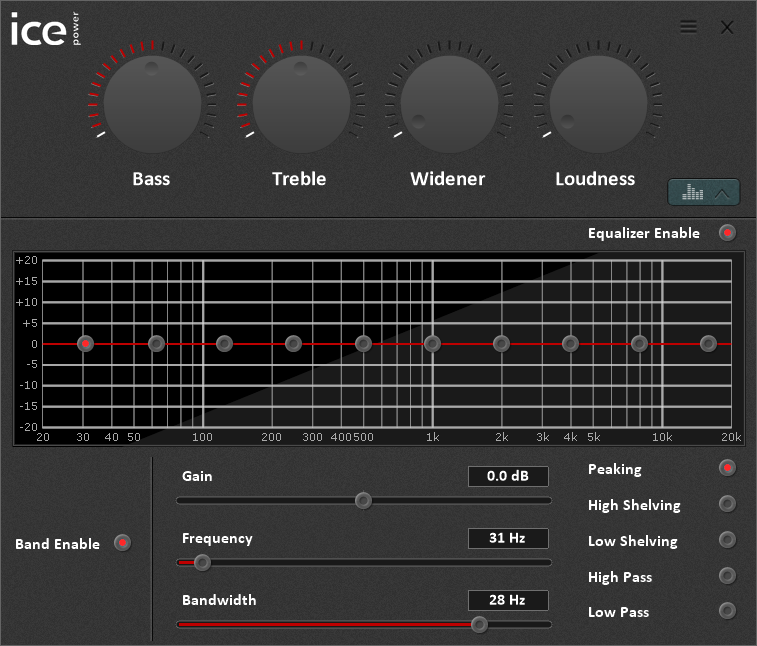757x646 pixels.
Task: Select the High Shelving filter type
Action: (727, 504)
